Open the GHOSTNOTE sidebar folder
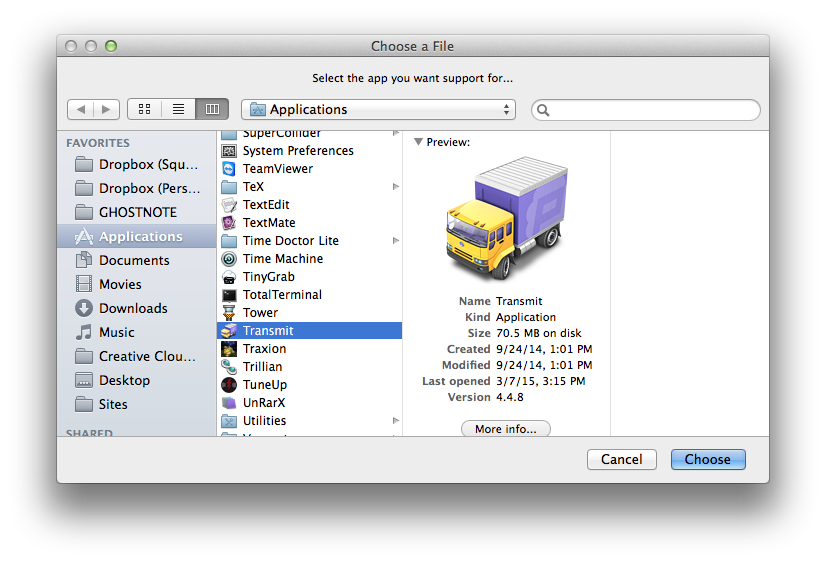 point(137,212)
